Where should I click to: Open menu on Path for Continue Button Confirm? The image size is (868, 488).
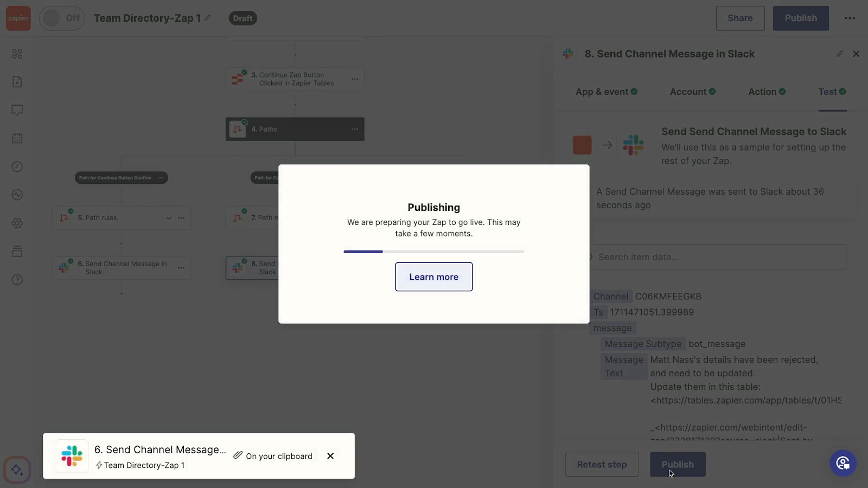[161, 178]
